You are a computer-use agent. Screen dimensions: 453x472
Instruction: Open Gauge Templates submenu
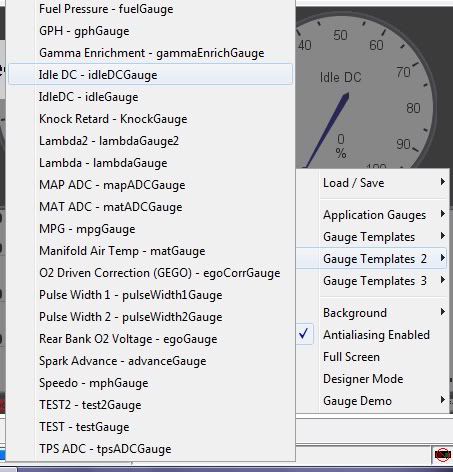tap(372, 237)
